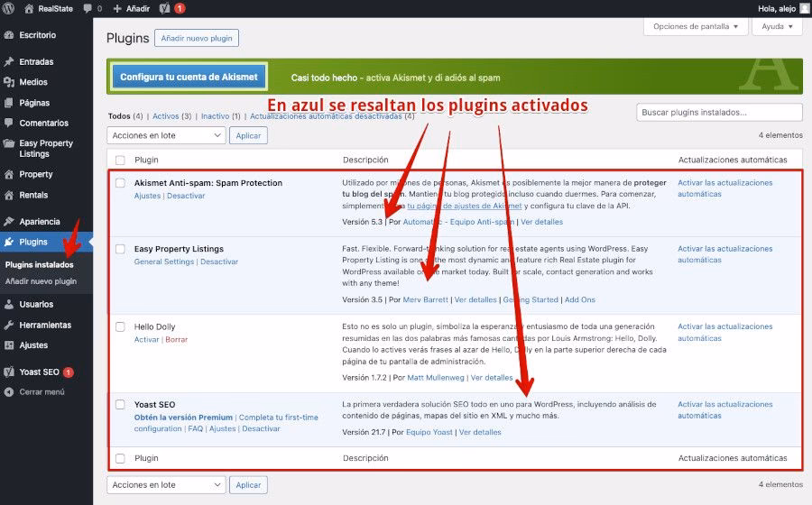Click Hola, alejo account greeting
This screenshot has width=812, height=505.
click(x=777, y=8)
